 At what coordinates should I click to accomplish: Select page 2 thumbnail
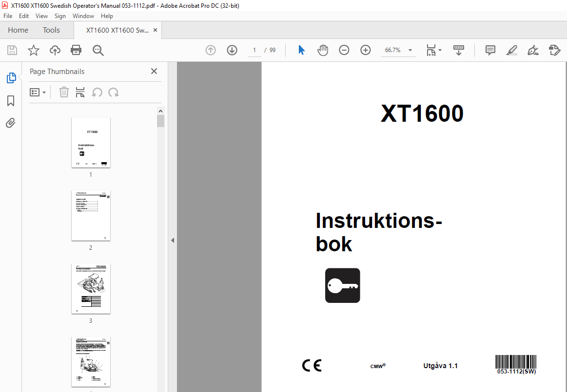91,215
